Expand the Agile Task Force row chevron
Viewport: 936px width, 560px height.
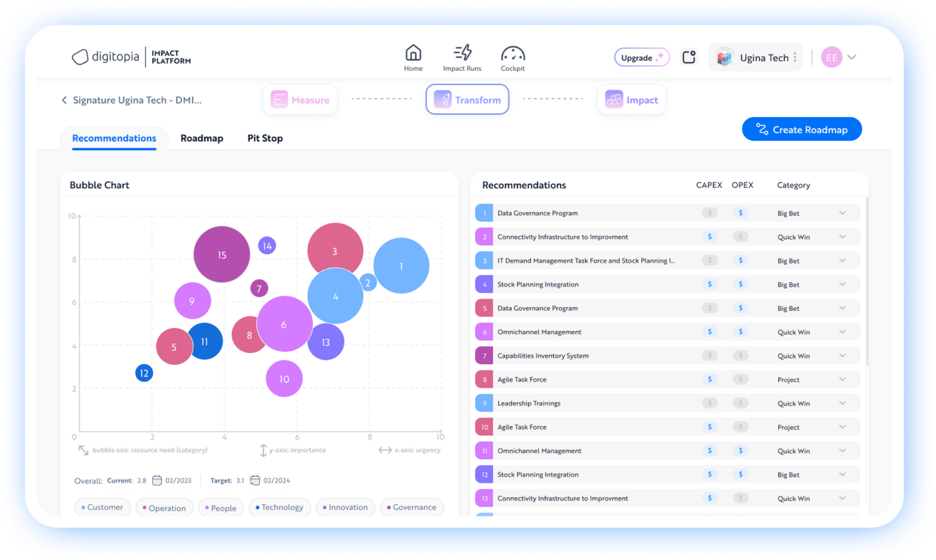click(x=842, y=379)
